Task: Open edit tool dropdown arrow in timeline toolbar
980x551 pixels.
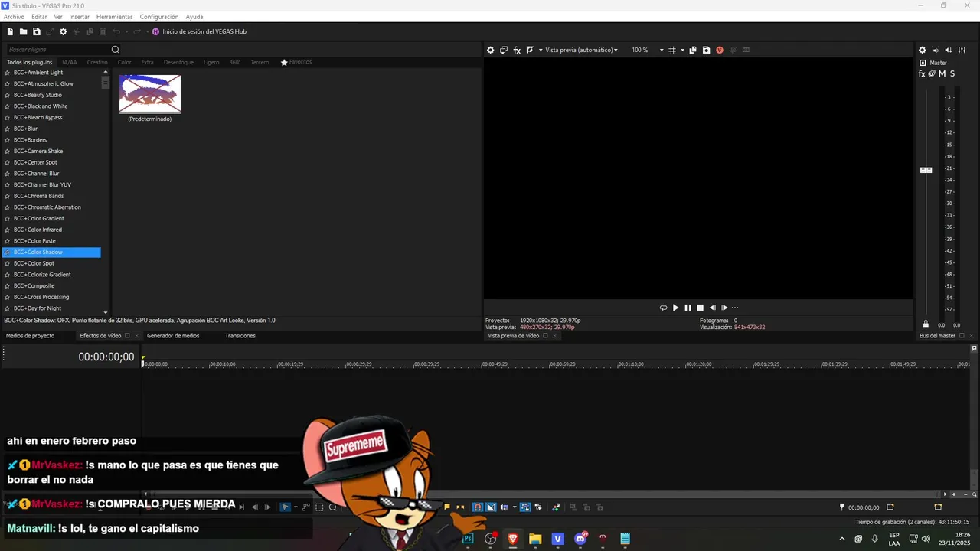Action: coord(296,507)
